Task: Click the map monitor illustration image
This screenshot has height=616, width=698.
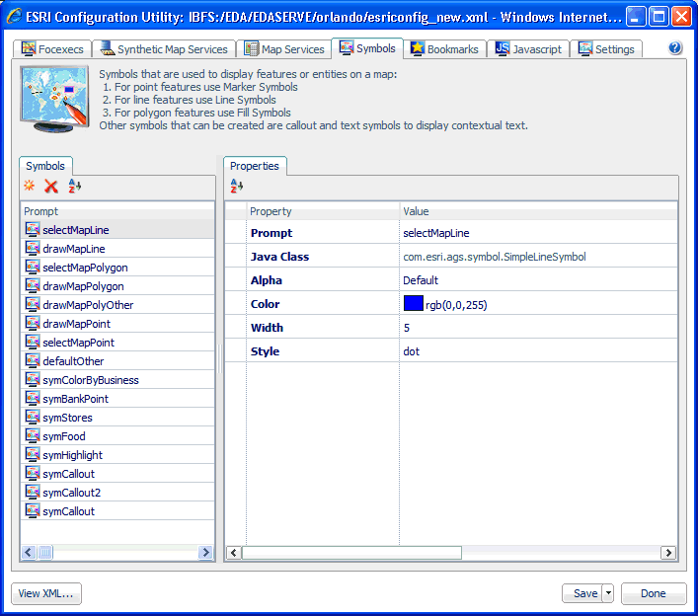Action: click(x=54, y=99)
